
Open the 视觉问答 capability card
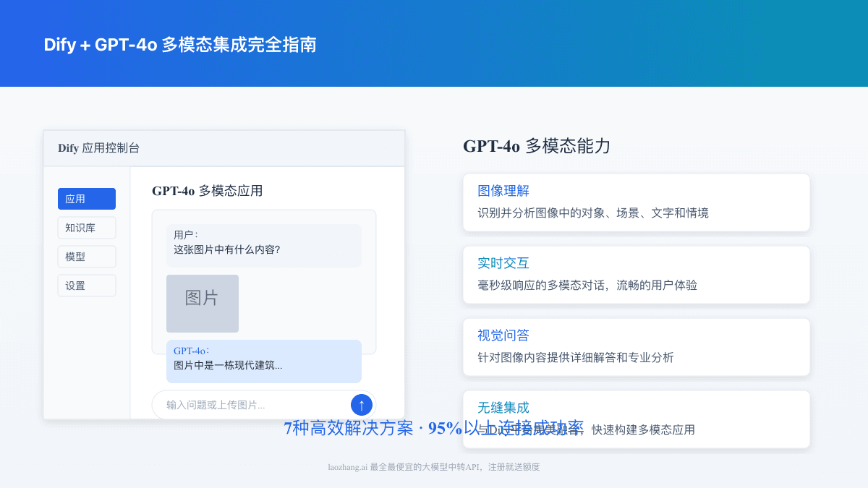coord(637,347)
